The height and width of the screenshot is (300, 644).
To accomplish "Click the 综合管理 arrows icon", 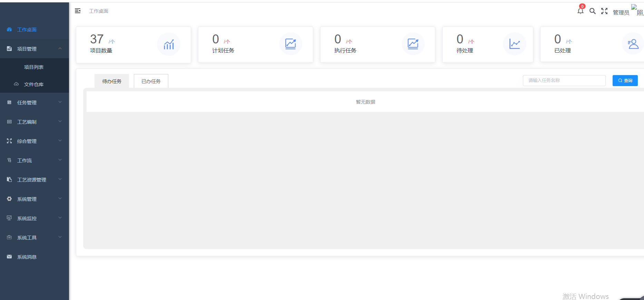I will [9, 141].
